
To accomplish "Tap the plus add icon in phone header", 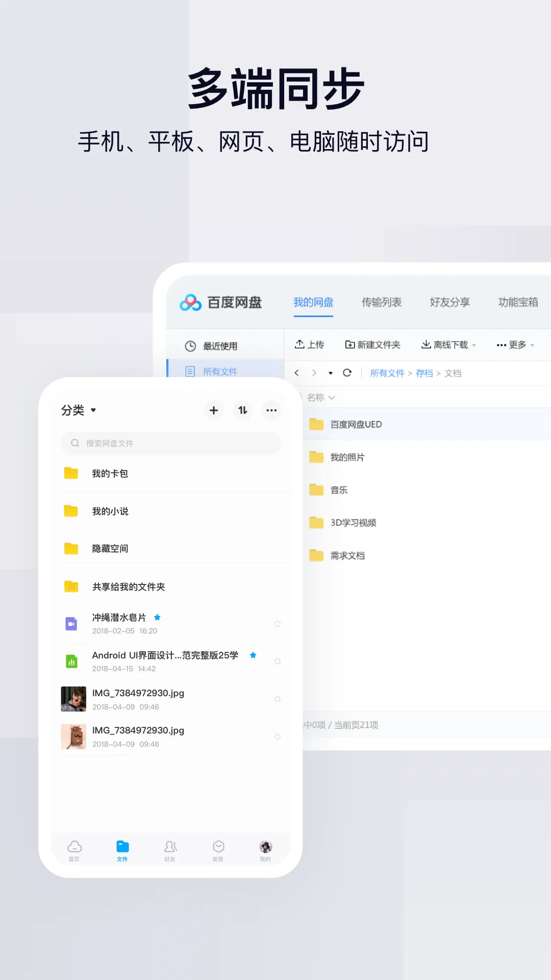I will tap(214, 410).
